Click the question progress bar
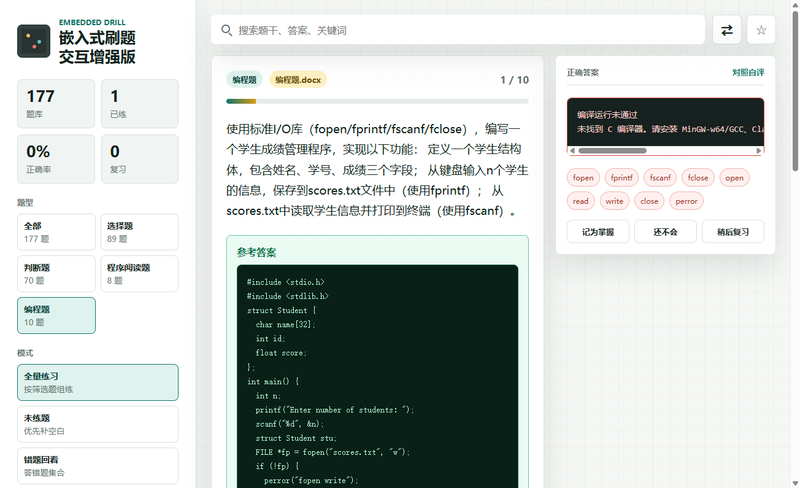This screenshot has width=800, height=488. (x=378, y=102)
